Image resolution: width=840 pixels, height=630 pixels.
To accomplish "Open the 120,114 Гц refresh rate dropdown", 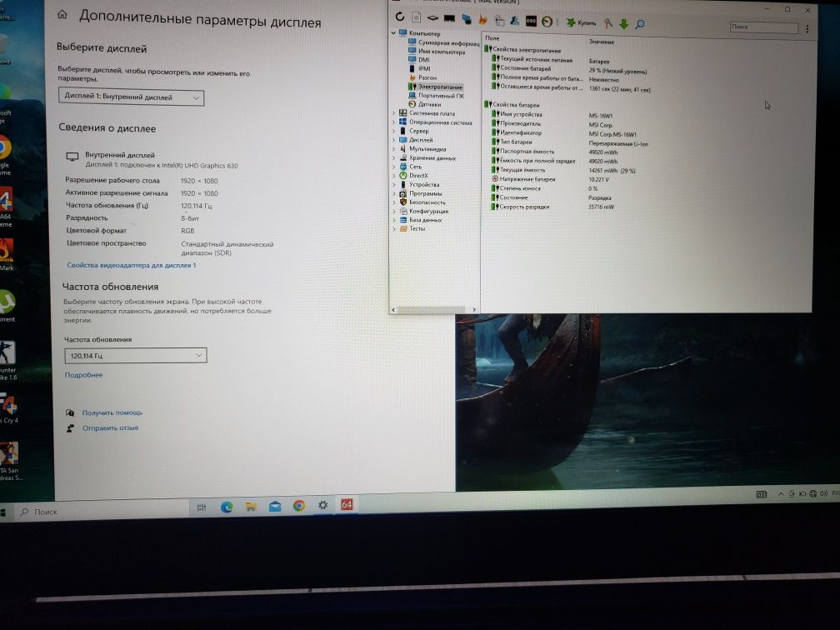I will click(x=136, y=355).
